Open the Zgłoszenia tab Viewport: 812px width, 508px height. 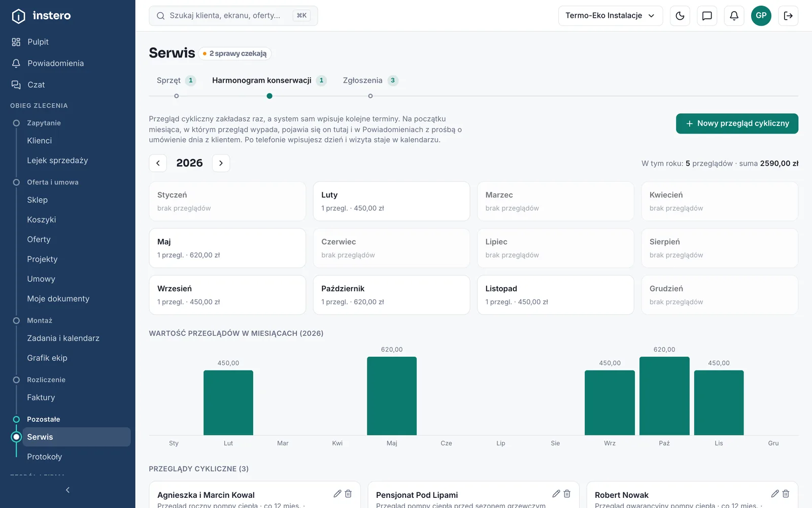tap(370, 80)
